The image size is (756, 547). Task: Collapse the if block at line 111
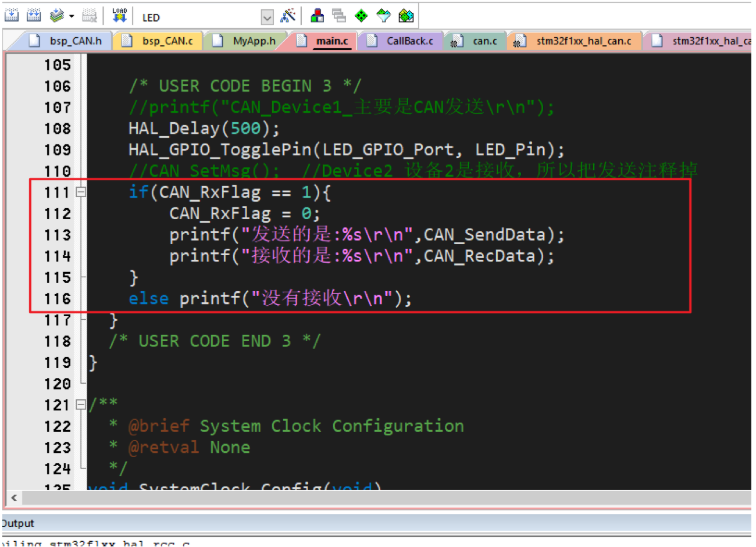[81, 191]
